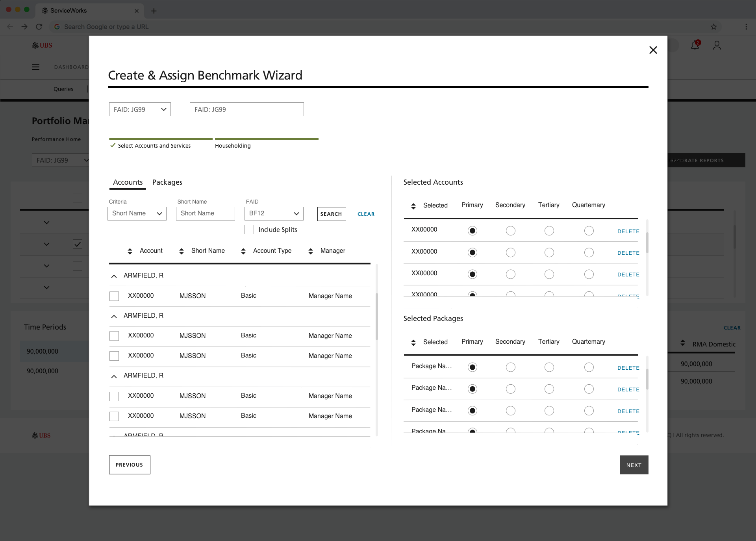Reload the page with the browser refresh icon
The width and height of the screenshot is (756, 541).
(x=39, y=27)
